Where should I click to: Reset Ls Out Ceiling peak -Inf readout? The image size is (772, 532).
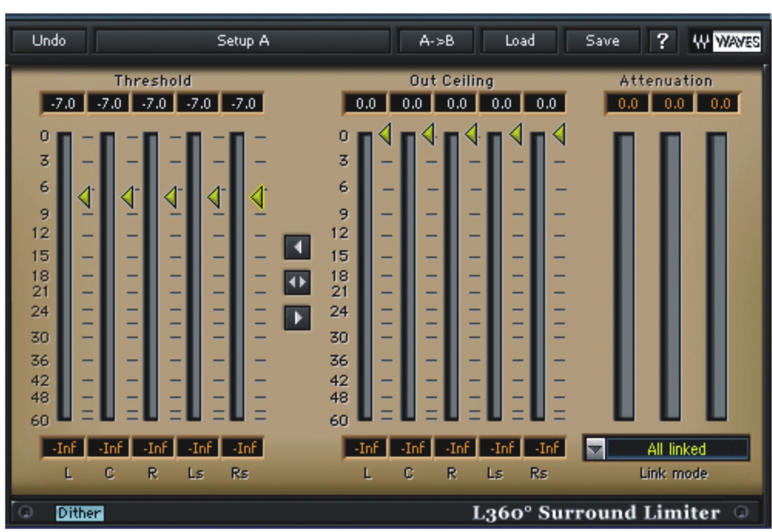click(x=501, y=448)
